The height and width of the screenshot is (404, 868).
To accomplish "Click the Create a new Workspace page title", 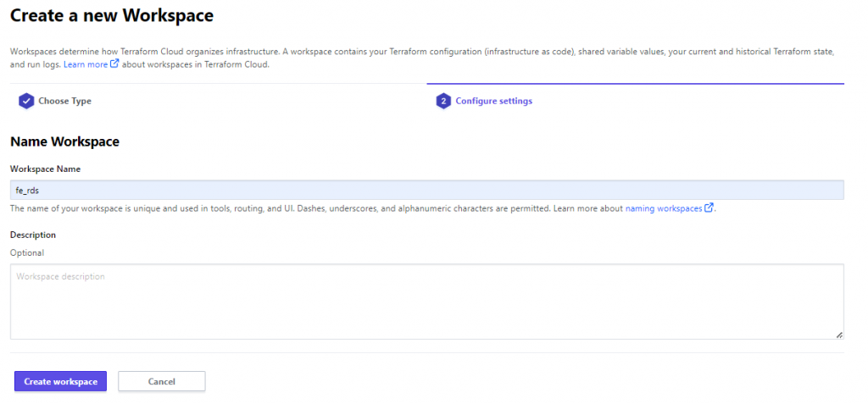I will (112, 15).
